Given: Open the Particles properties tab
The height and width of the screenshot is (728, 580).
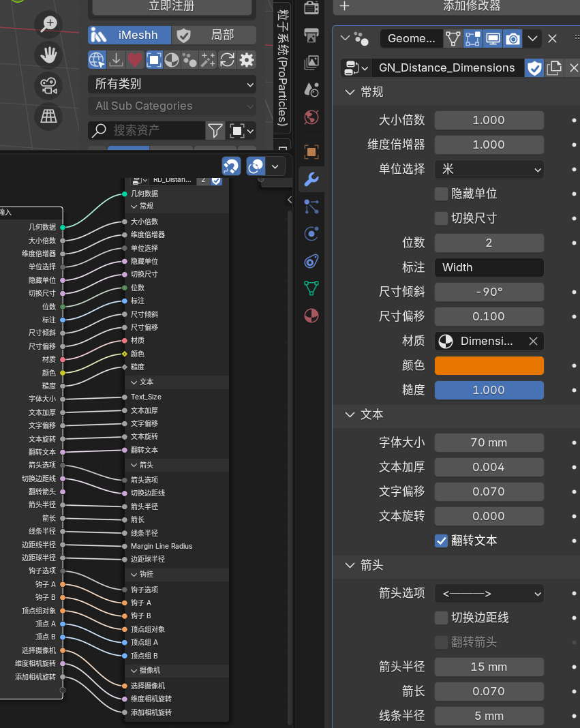Looking at the screenshot, I should pos(311,207).
